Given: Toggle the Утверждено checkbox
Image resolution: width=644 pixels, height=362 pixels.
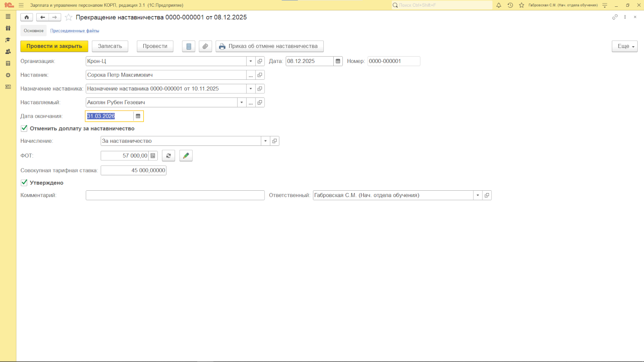Looking at the screenshot, I should click(24, 183).
